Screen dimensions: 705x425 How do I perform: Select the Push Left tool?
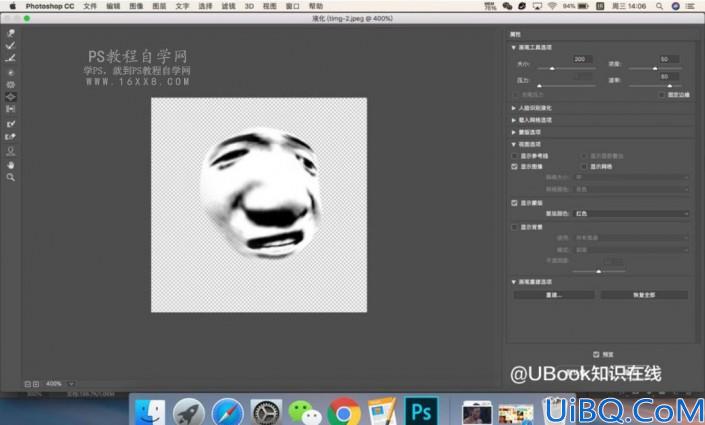[11, 109]
